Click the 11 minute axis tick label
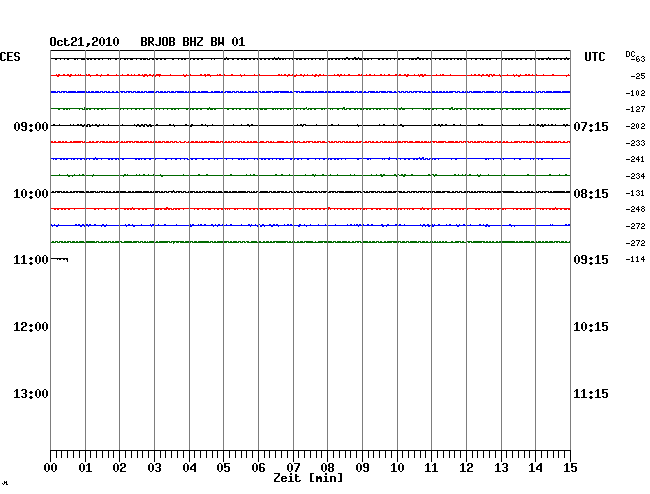 tap(431, 468)
